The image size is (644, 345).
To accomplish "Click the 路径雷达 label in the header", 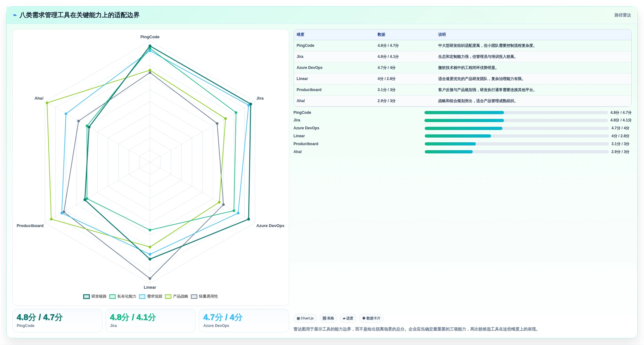I will (623, 15).
